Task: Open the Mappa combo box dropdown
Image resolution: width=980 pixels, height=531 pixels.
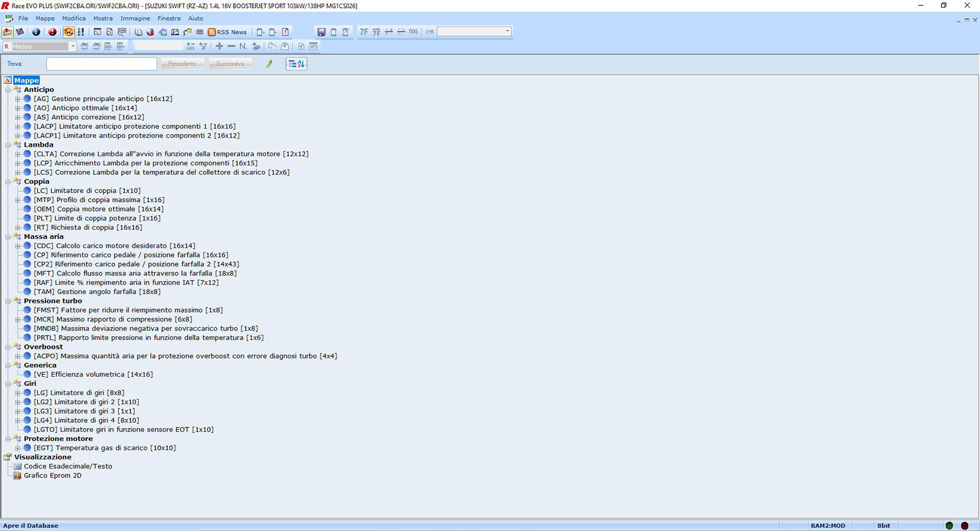Action: pos(73,47)
